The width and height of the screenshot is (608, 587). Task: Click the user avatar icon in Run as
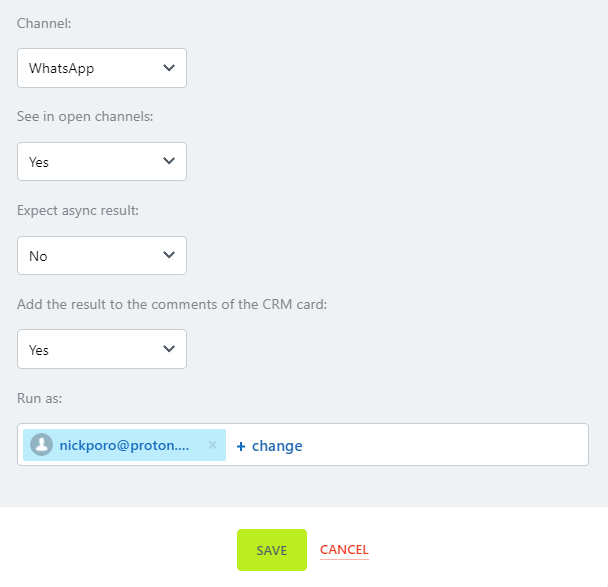click(41, 445)
